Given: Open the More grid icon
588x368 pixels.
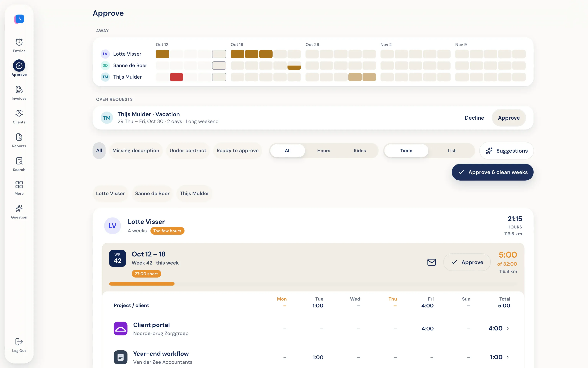Looking at the screenshot, I should (x=19, y=185).
